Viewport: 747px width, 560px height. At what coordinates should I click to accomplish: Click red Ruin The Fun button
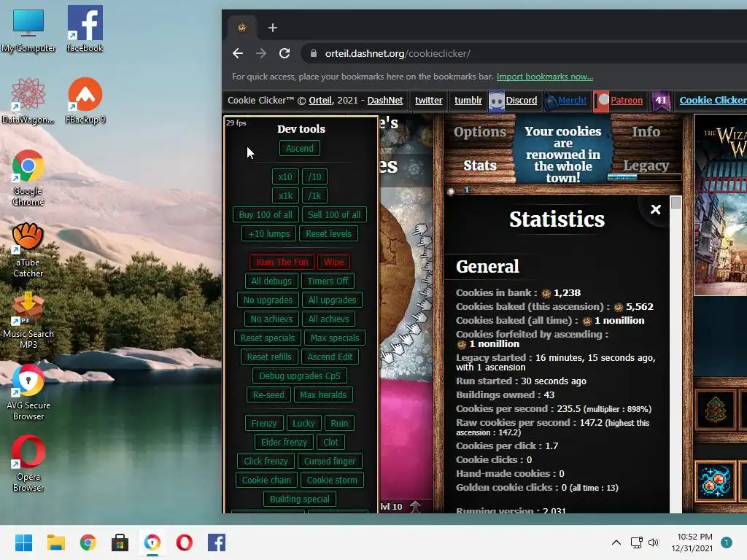click(282, 262)
